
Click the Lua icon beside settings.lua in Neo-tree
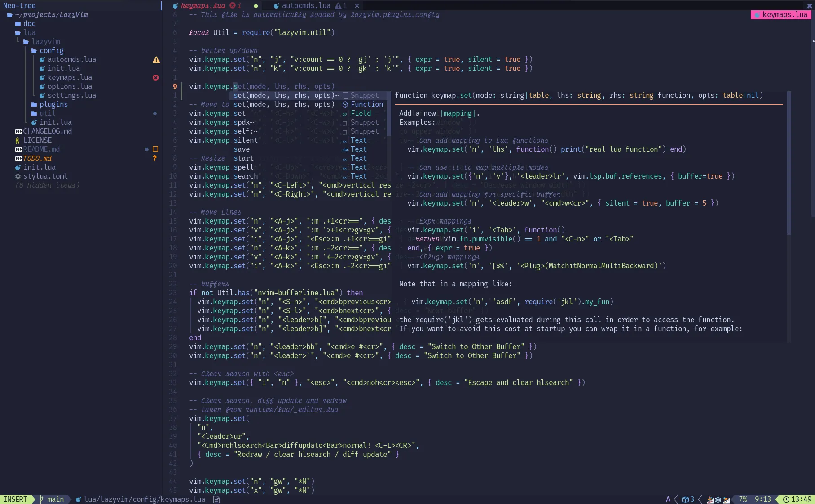coord(42,96)
